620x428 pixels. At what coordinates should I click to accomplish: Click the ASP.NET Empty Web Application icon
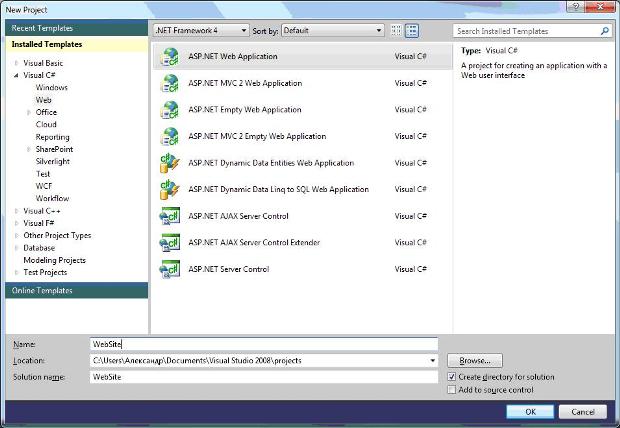click(x=170, y=110)
